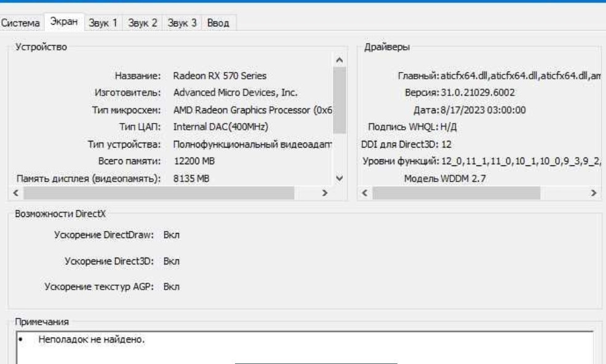The width and height of the screenshot is (606, 364).
Task: Switch to the Система tab
Action: [x=20, y=23]
